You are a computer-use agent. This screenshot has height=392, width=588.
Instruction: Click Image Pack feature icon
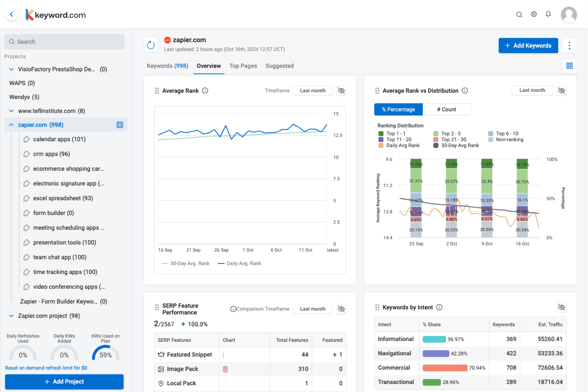pyautogui.click(x=161, y=369)
